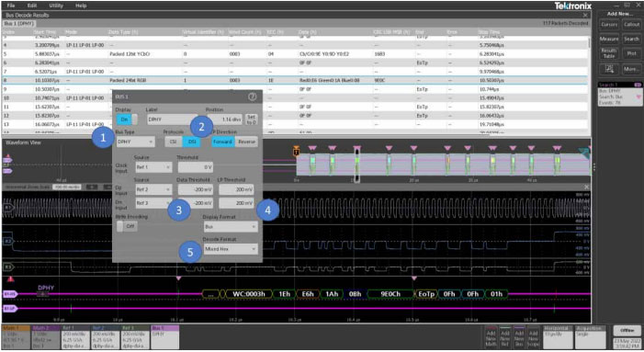Click the pink search mark arrow in the Search 1 badge
644x352 pixels.
click(x=638, y=97)
